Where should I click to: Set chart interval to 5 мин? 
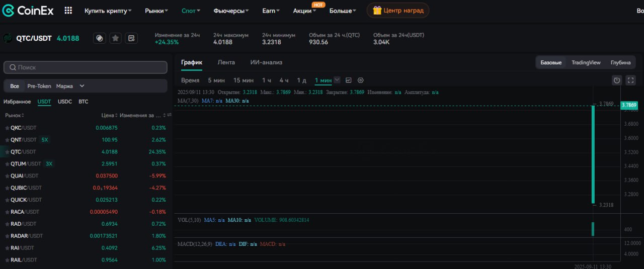pyautogui.click(x=216, y=80)
